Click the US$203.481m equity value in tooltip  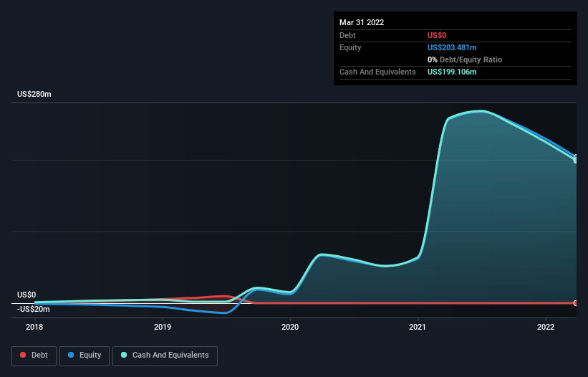click(452, 47)
